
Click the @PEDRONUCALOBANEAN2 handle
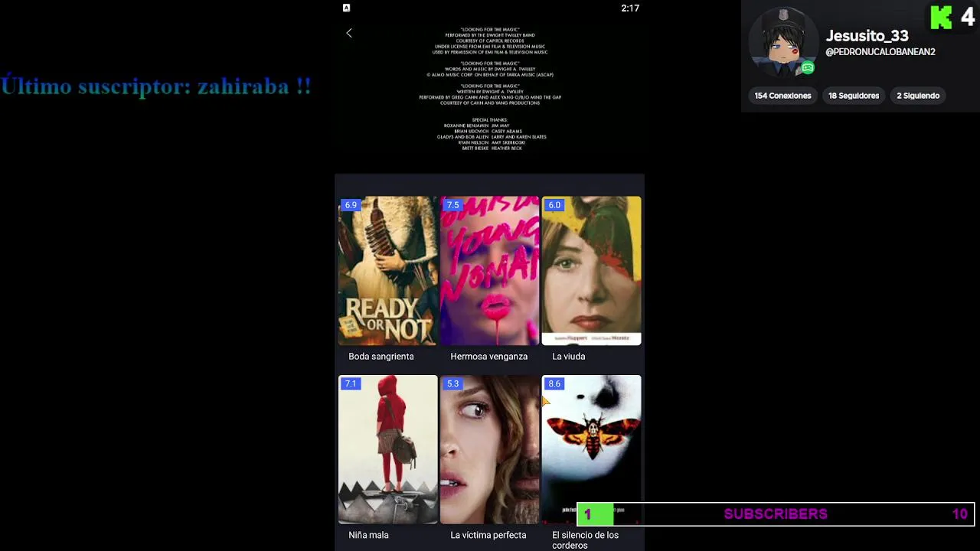click(x=880, y=52)
